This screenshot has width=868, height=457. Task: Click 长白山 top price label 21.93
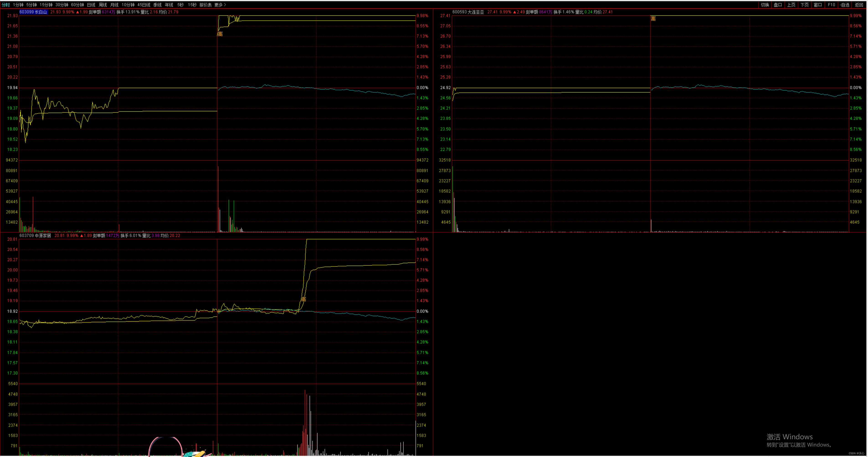point(13,15)
